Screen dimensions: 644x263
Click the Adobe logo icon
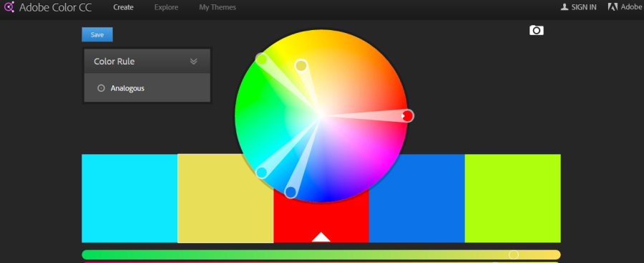coord(613,7)
